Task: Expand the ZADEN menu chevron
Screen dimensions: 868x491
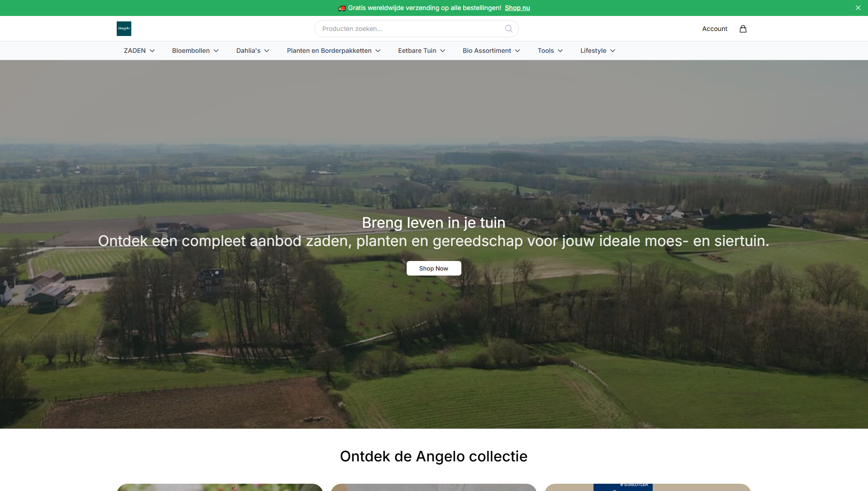Action: [152, 51]
